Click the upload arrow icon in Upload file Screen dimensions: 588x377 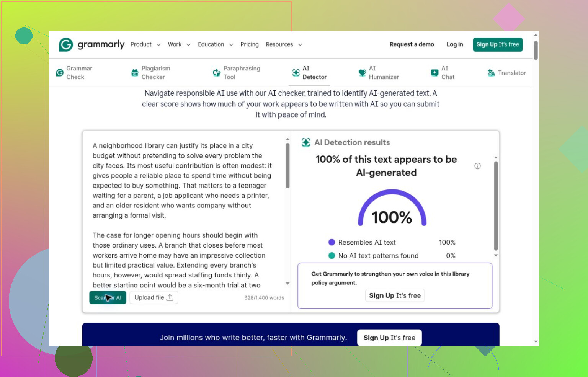(x=170, y=297)
